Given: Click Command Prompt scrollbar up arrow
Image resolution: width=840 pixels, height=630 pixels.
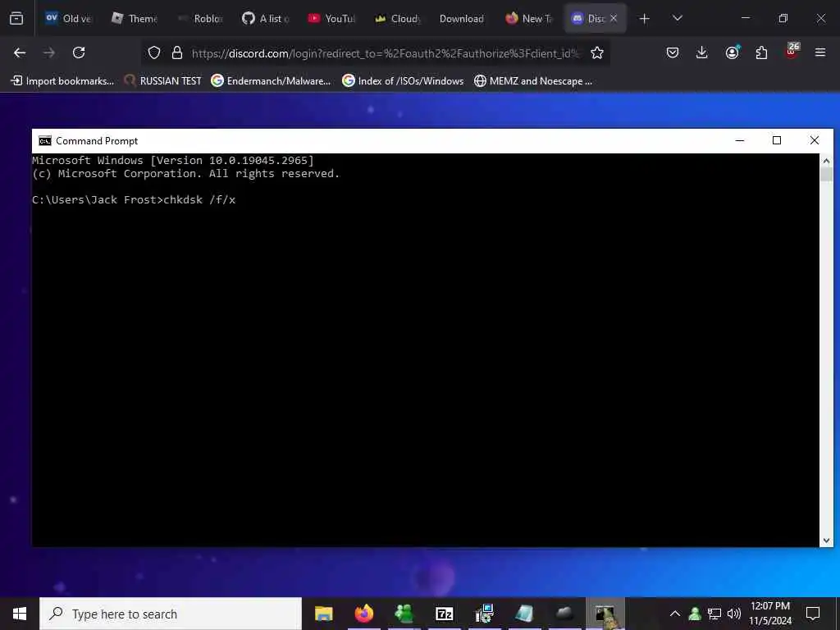Looking at the screenshot, I should click(x=826, y=160).
